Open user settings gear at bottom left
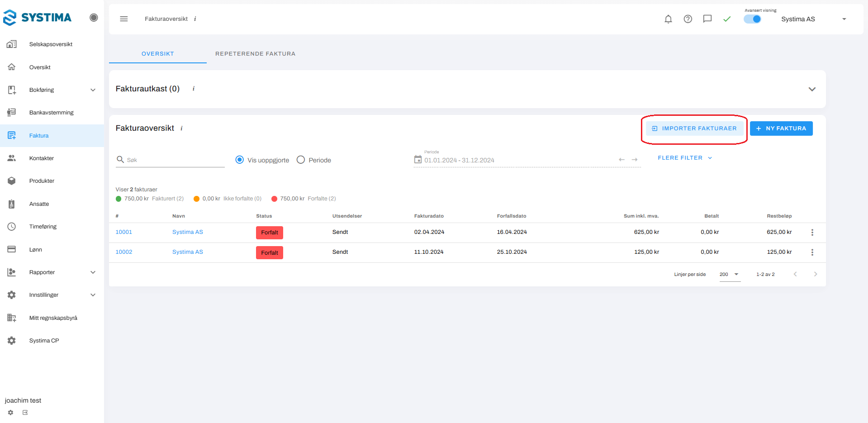Screen dimensions: 868x423 (x=11, y=413)
